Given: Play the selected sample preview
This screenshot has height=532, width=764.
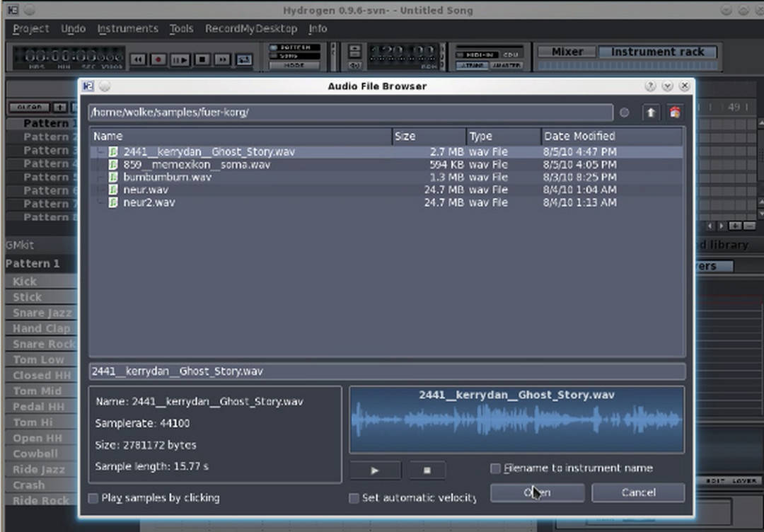Looking at the screenshot, I should pos(375,470).
